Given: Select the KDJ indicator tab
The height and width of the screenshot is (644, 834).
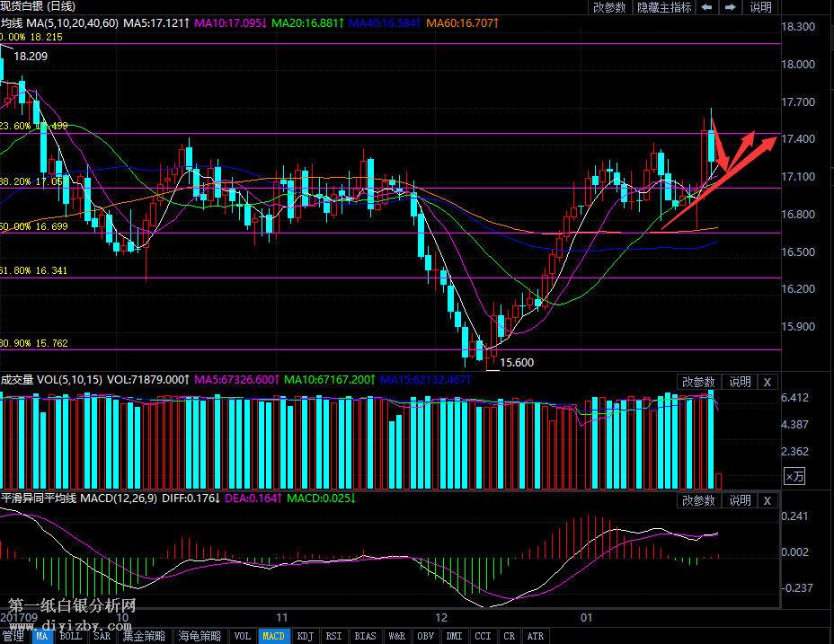Looking at the screenshot, I should (x=306, y=636).
